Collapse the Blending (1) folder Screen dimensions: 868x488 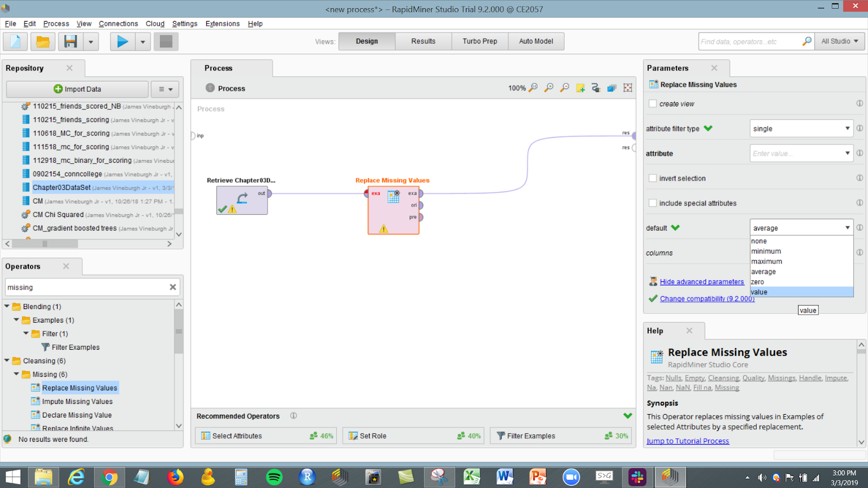click(7, 306)
